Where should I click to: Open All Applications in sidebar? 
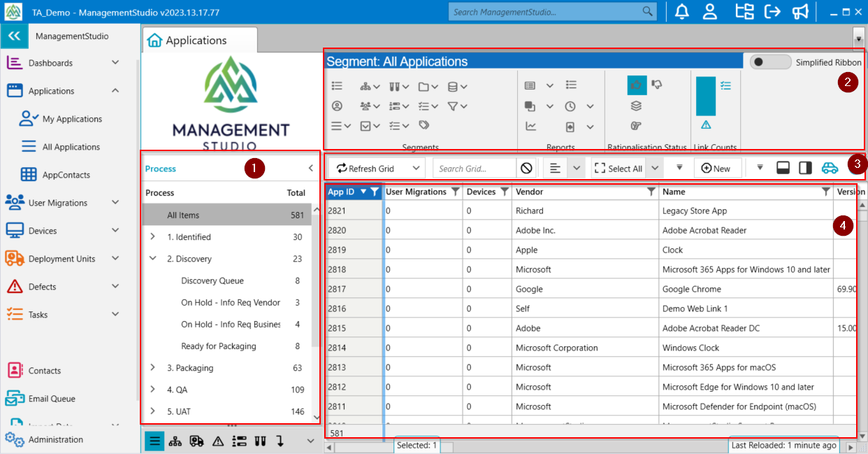(x=71, y=147)
